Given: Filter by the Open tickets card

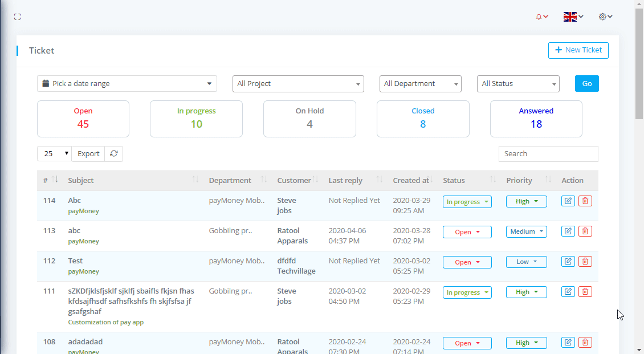Looking at the screenshot, I should point(83,119).
